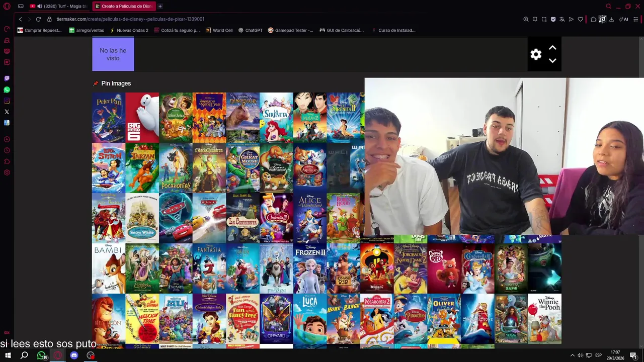Open GX Control speedometer in sidebar
This screenshot has height=362, width=644.
tap(7, 29)
